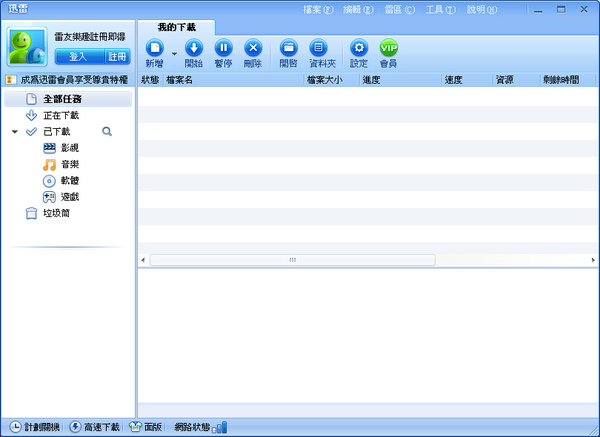This screenshot has width=600, height=437.
Task: Open the 說明 menu
Action: [482, 10]
